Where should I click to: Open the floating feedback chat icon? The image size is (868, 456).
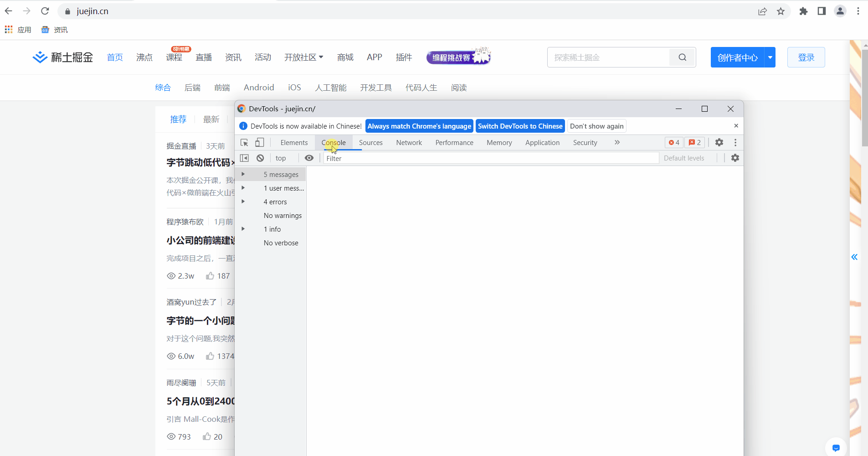click(x=836, y=448)
